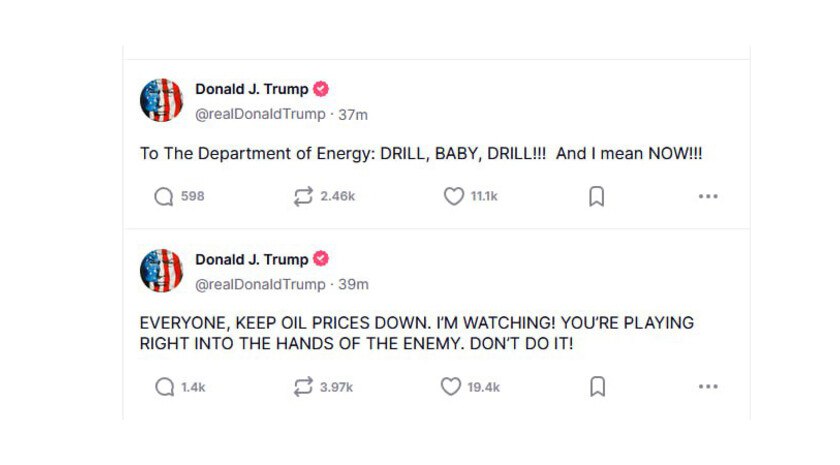Open more options on the 37m post

pos(708,197)
